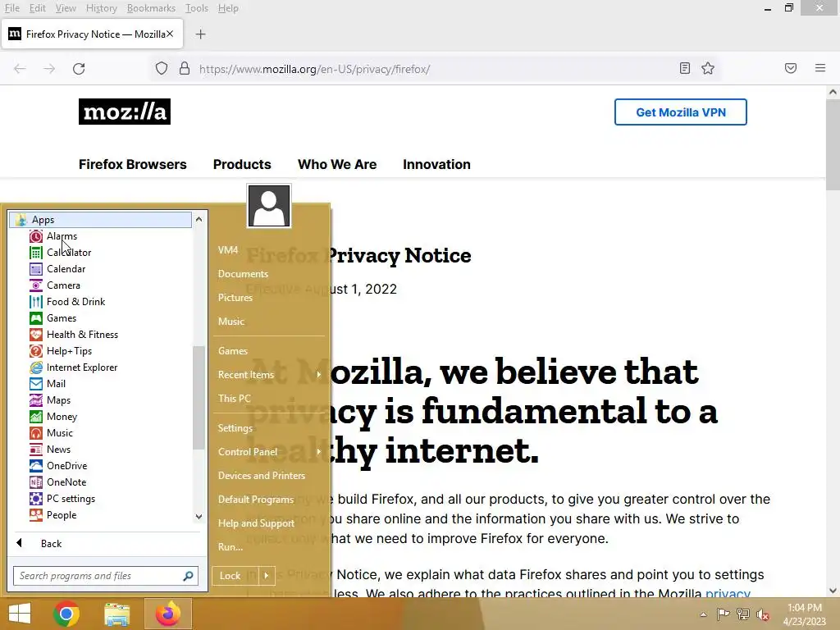Open the Lock options arrow
840x630 pixels.
[267, 576]
